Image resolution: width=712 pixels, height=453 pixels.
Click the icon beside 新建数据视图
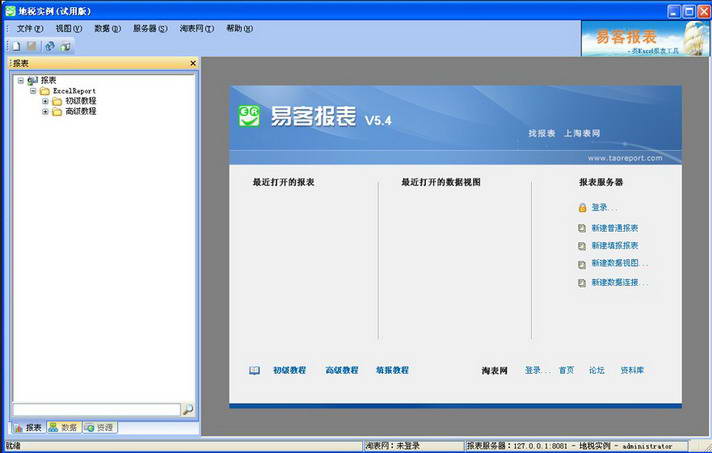coord(582,264)
